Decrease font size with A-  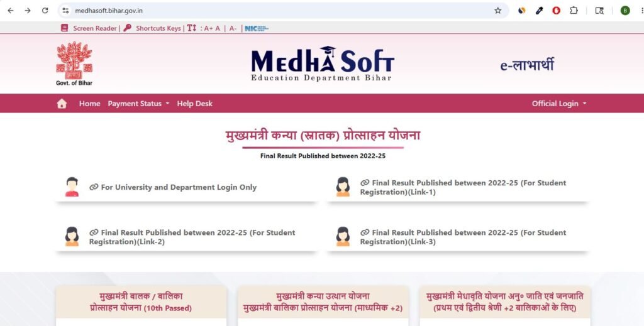(233, 28)
